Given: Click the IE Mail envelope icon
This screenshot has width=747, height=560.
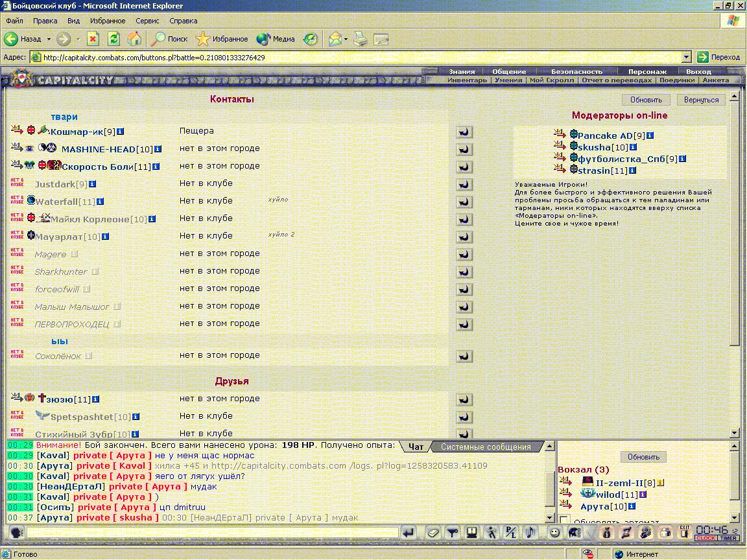Looking at the screenshot, I should (x=335, y=39).
